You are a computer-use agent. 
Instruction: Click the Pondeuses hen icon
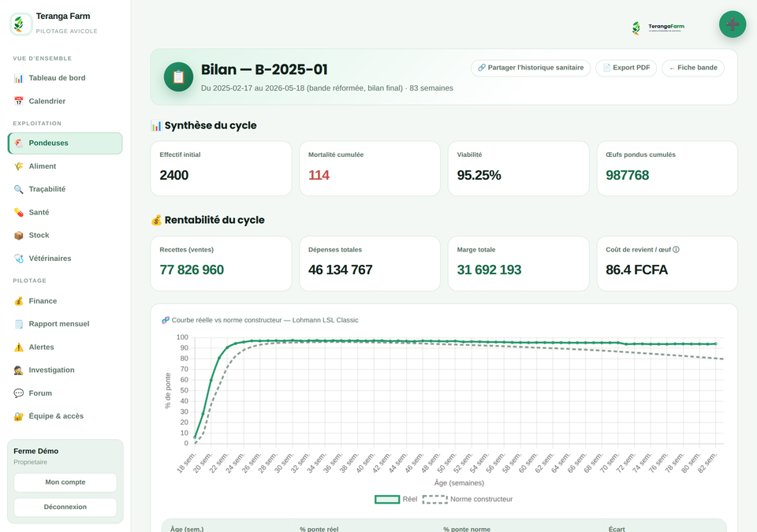click(19, 143)
